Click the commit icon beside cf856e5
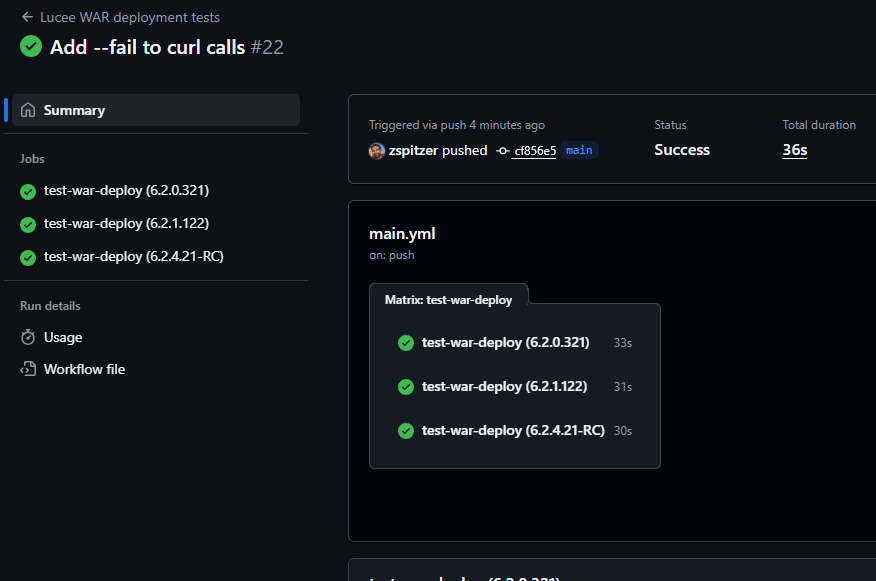The height and width of the screenshot is (581, 876). [x=502, y=151]
